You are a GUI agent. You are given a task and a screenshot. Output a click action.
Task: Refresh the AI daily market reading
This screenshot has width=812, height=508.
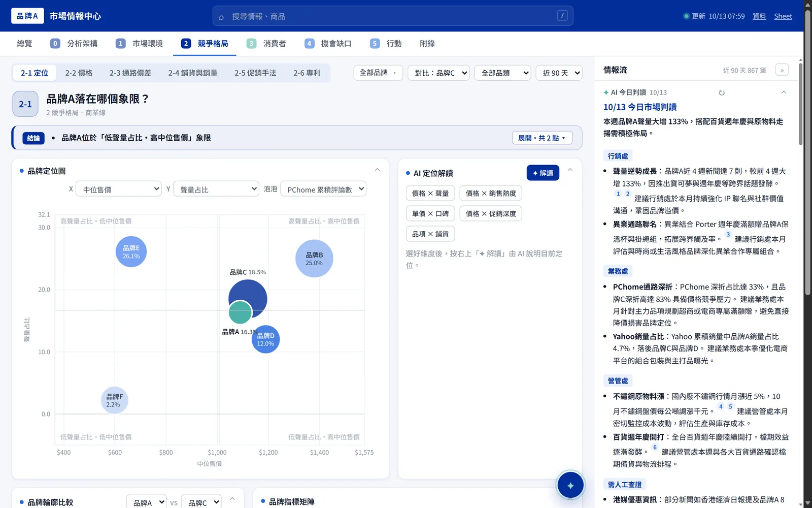(x=722, y=93)
